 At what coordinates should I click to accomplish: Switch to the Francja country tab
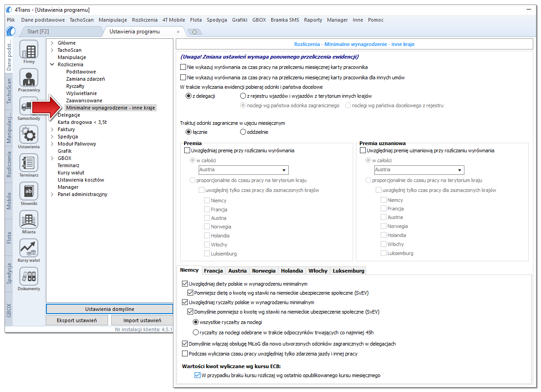click(x=214, y=271)
